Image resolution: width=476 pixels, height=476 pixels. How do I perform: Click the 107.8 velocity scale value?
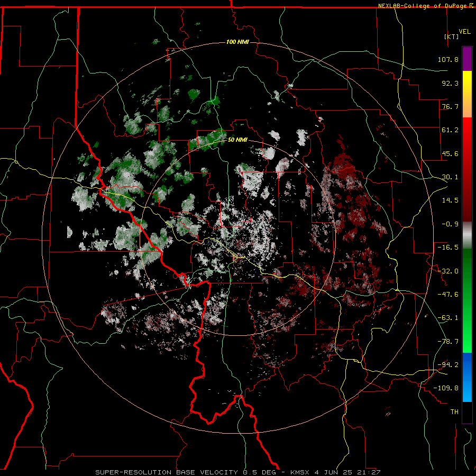tap(448, 59)
